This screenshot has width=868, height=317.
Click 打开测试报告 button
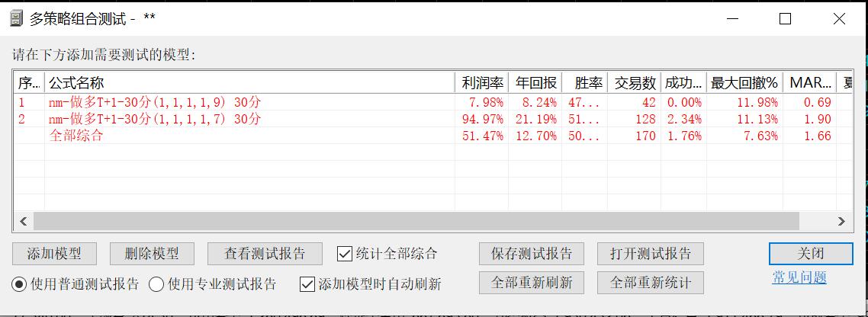[650, 254]
